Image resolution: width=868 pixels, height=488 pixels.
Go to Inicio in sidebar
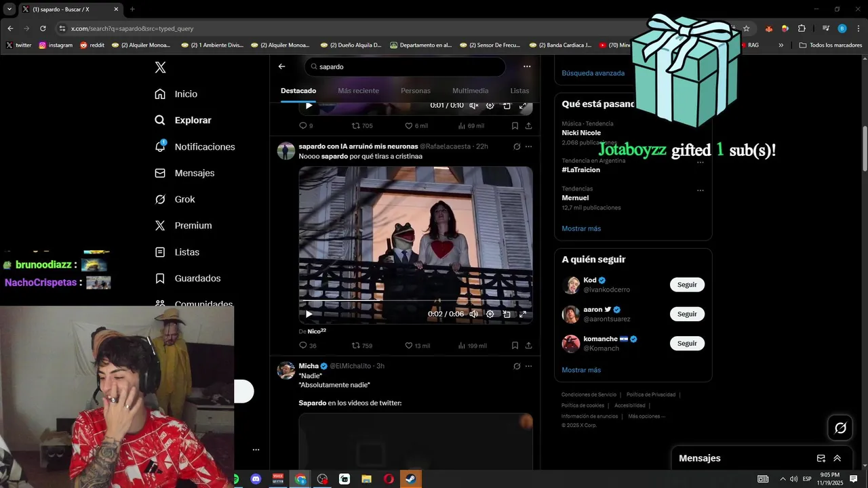click(x=176, y=94)
